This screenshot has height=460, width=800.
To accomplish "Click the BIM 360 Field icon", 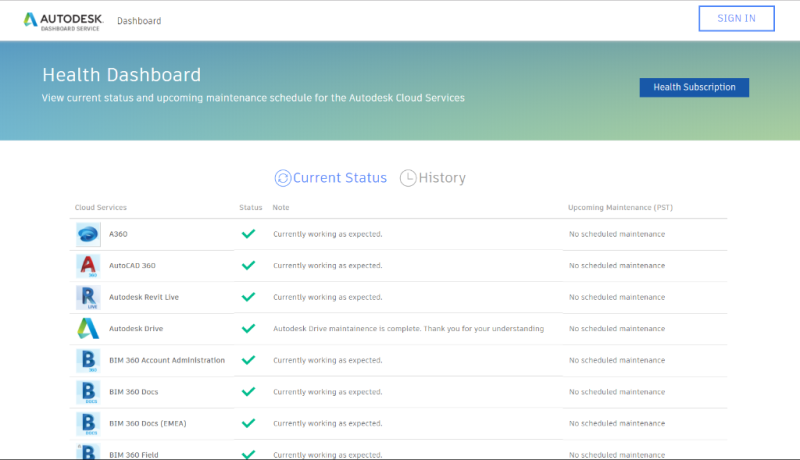I will pyautogui.click(x=88, y=452).
